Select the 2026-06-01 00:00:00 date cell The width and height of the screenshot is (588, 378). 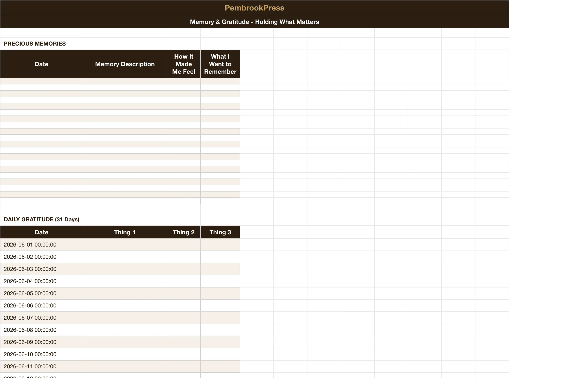[41, 245]
